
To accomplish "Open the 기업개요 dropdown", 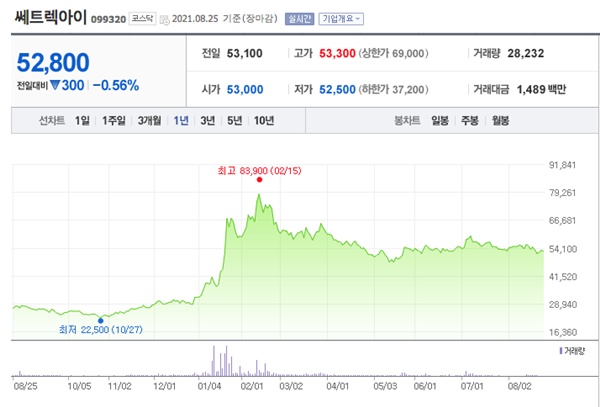I will pos(341,19).
